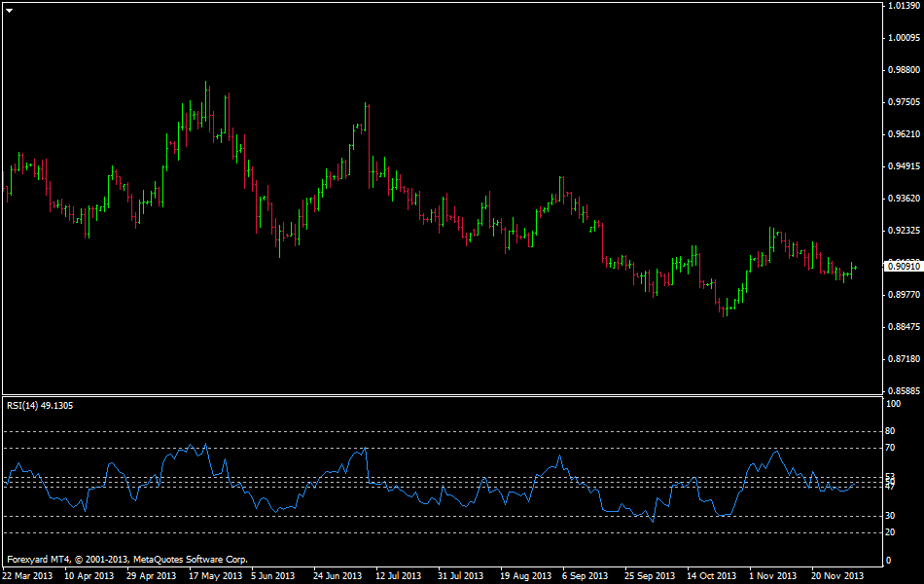Click the RSI 30 level label
Screen dimensions: 924x584
pos(889,516)
